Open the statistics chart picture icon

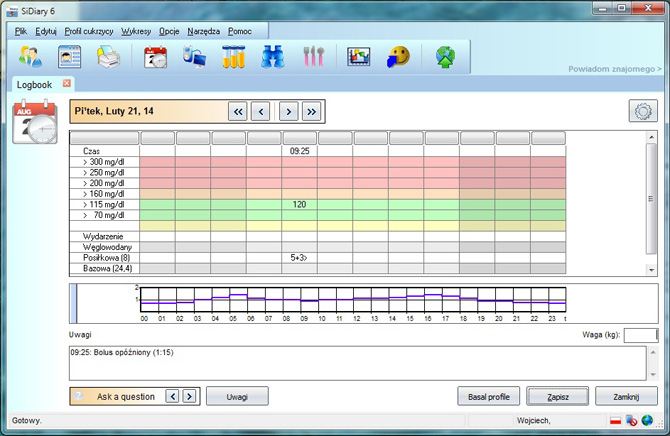coord(359,56)
